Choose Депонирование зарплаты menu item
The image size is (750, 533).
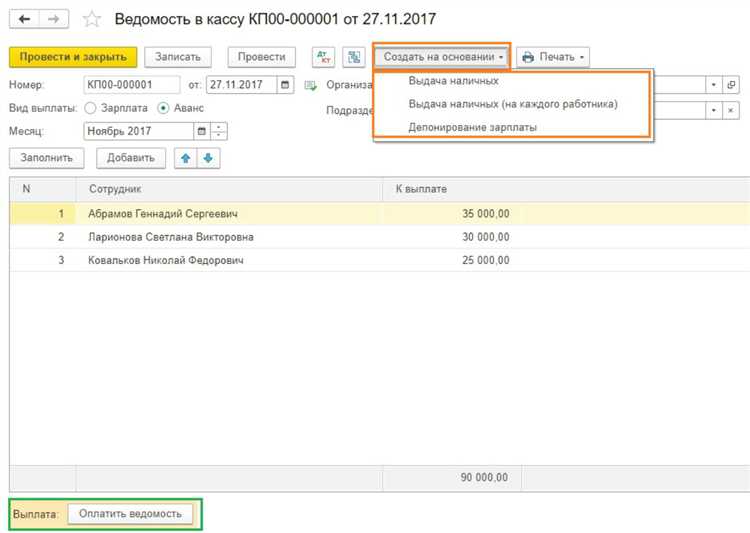click(x=473, y=127)
